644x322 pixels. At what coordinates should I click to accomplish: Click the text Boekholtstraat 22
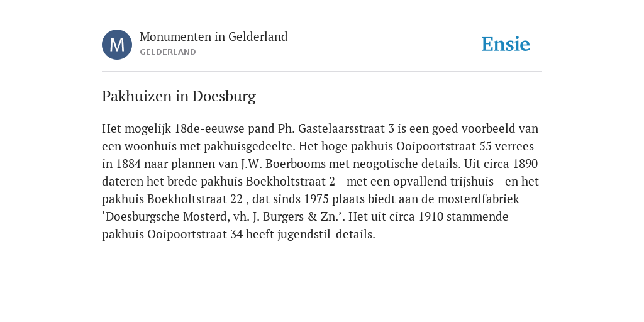(195, 199)
